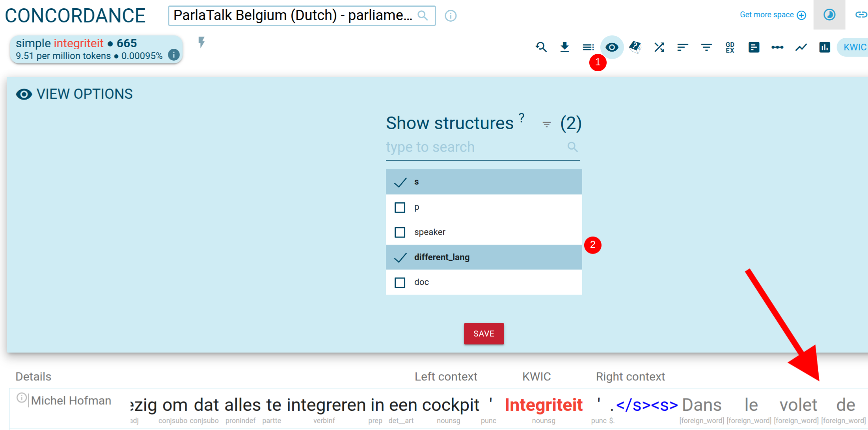Open the modify search magnifier icon
This screenshot has width=868, height=430.
[x=541, y=47]
